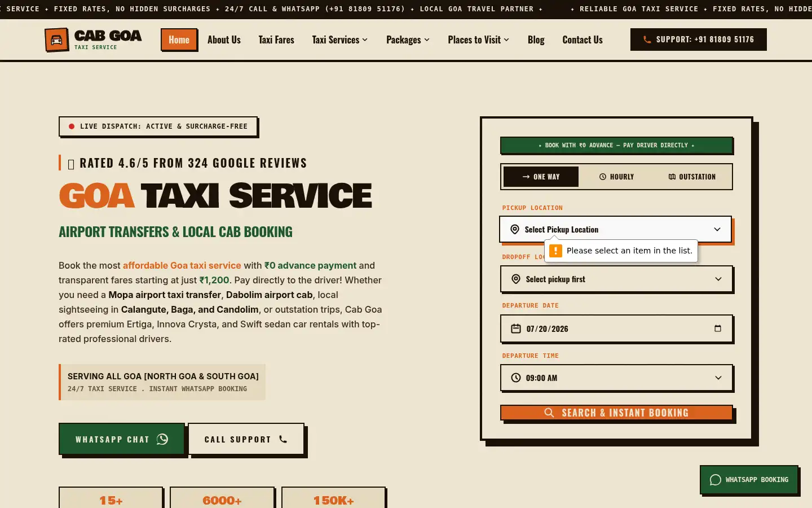The height and width of the screenshot is (508, 812).
Task: Click 'Dabolim airport cab' bold text
Action: click(269, 295)
